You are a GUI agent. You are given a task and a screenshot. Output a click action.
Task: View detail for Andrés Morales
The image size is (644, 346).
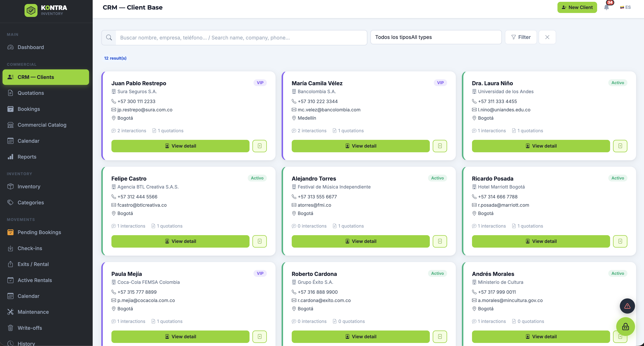tap(541, 336)
